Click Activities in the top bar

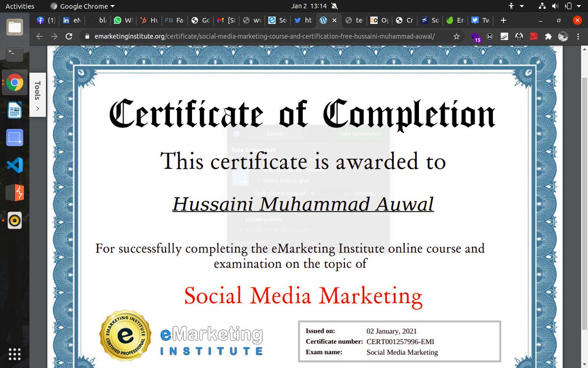(x=20, y=6)
